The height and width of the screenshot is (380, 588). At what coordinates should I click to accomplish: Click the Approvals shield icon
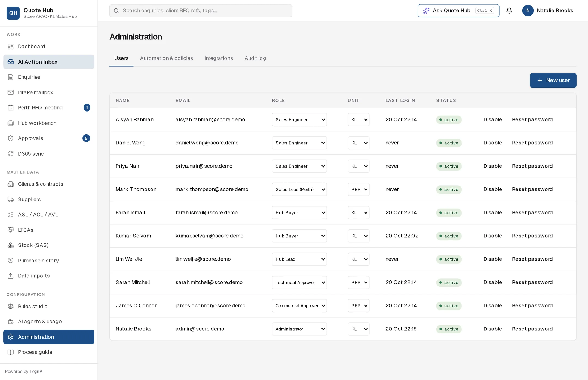click(x=11, y=138)
